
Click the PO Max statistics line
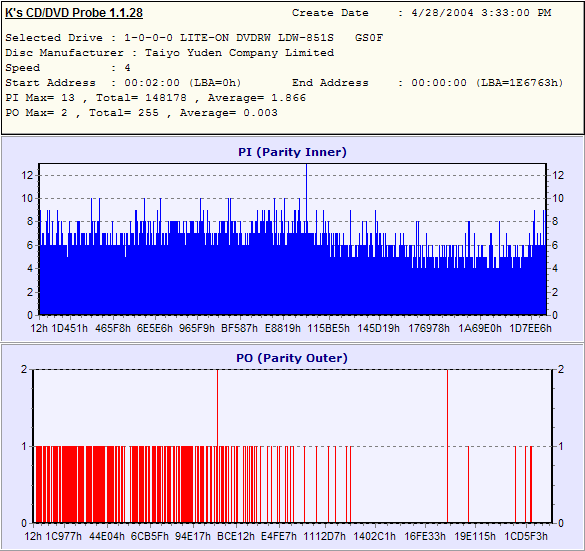(141, 113)
